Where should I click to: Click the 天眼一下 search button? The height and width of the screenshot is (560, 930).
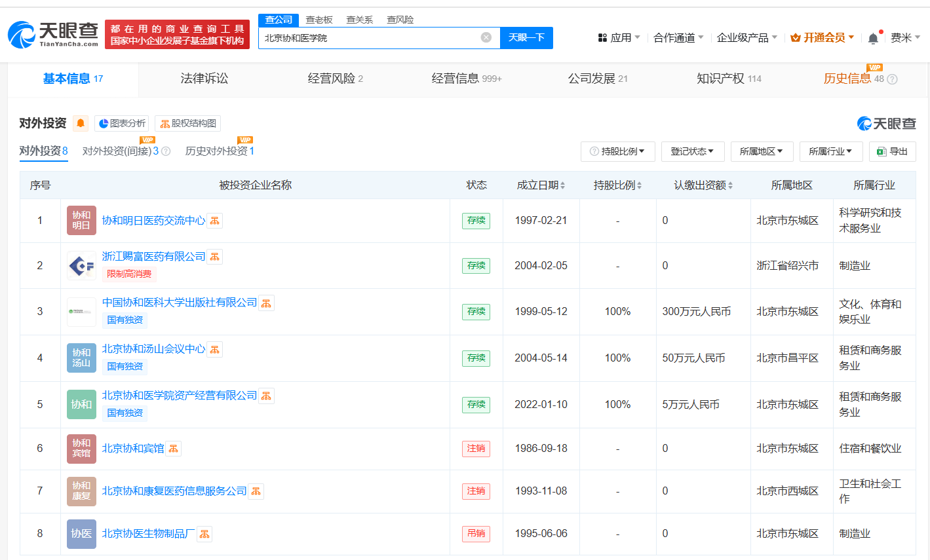point(526,37)
